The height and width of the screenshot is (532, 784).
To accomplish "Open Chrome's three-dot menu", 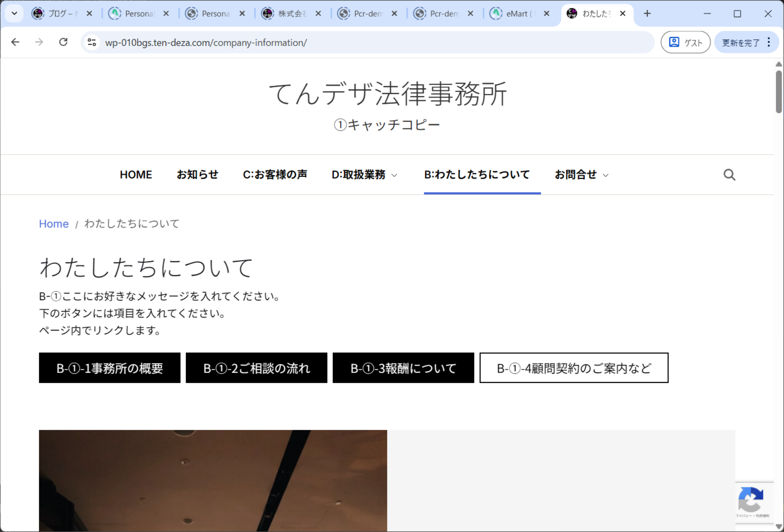I will pos(769,42).
